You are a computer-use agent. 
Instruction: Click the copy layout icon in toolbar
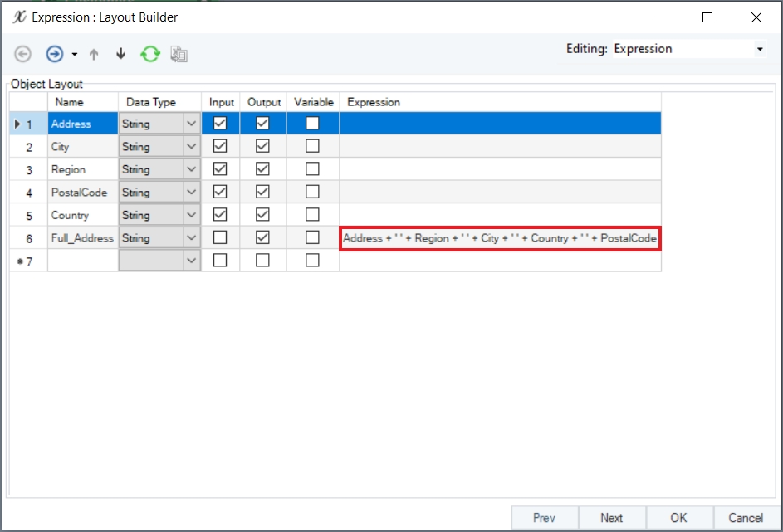[179, 54]
